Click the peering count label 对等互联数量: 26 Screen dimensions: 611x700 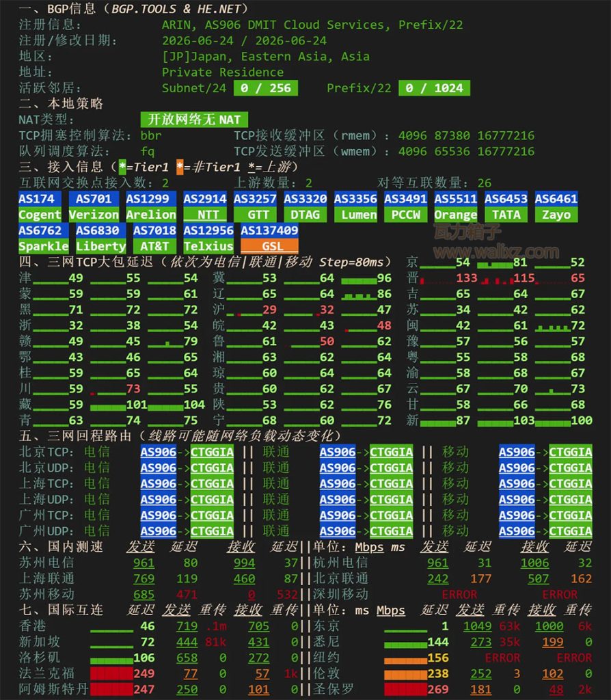pos(434,183)
